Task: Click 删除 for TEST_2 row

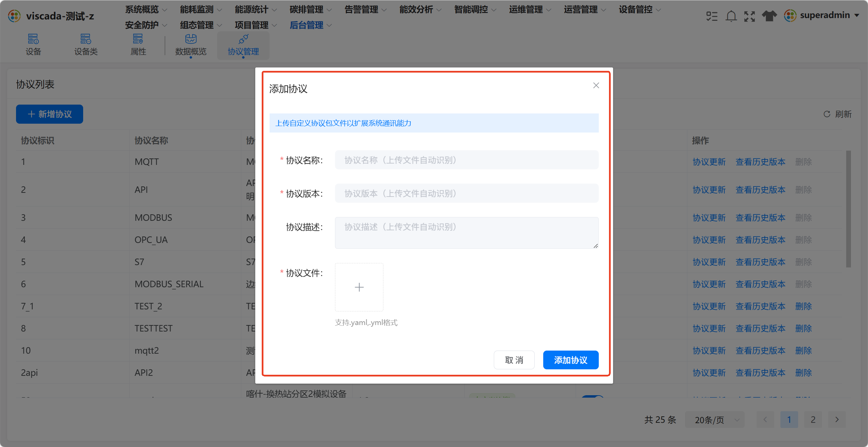Action: tap(804, 306)
